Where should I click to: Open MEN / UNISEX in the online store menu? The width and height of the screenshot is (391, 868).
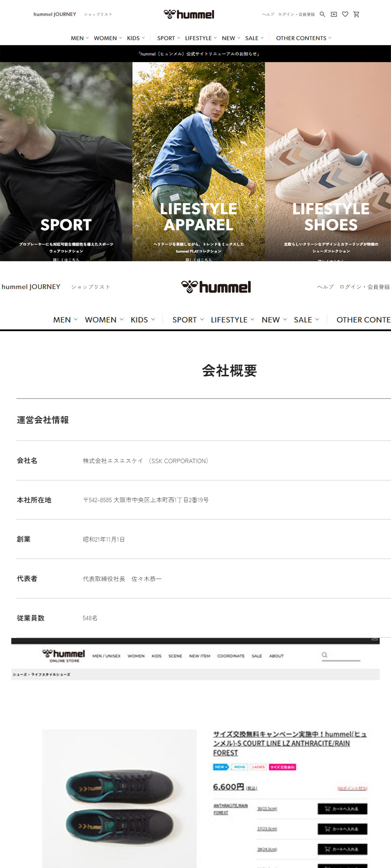click(x=106, y=656)
